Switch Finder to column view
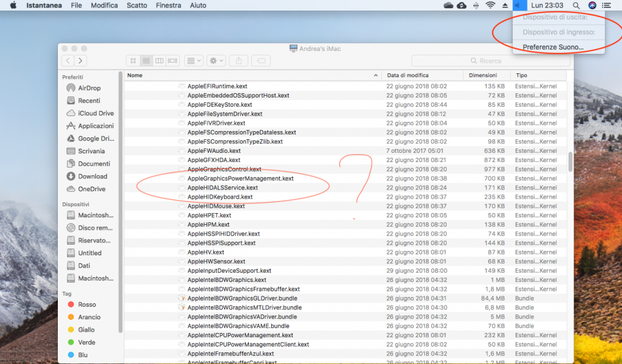The image size is (622, 364). coord(159,61)
